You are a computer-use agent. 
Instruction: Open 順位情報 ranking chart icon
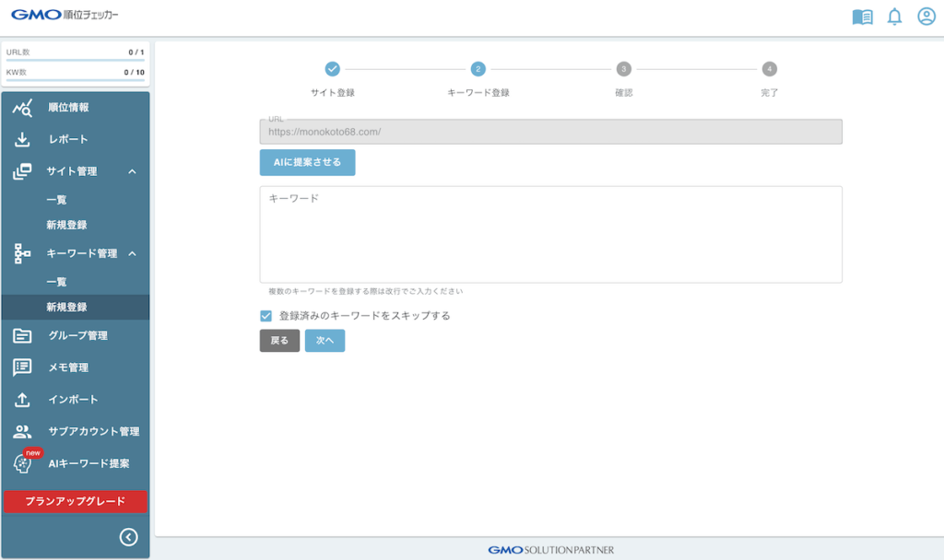(x=23, y=108)
